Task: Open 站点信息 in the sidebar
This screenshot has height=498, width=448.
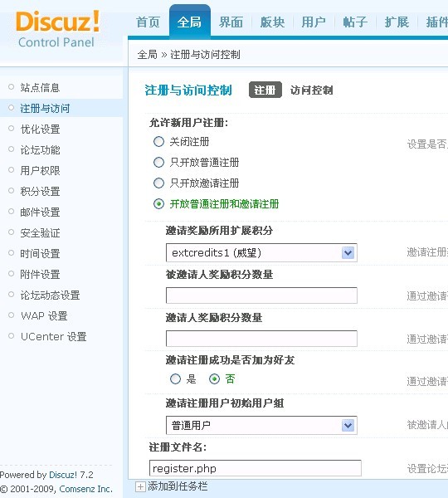Action: pyautogui.click(x=40, y=87)
